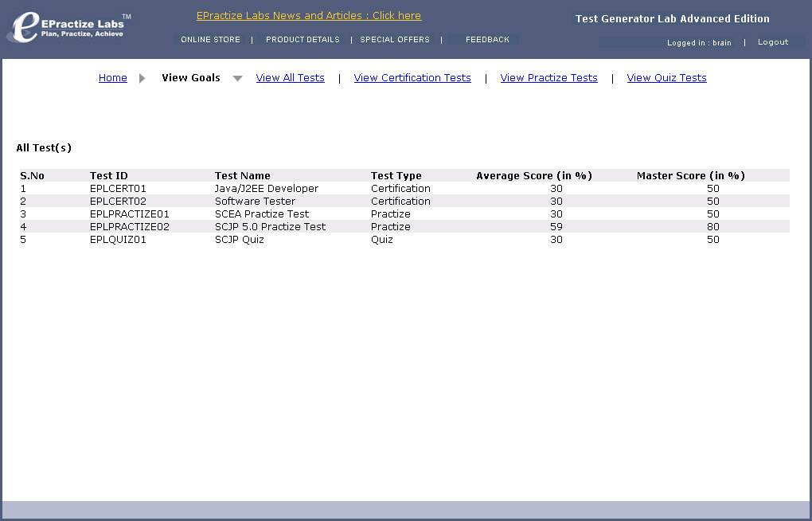The width and height of the screenshot is (812, 521).
Task: Open the Feedback page
Action: pos(487,40)
